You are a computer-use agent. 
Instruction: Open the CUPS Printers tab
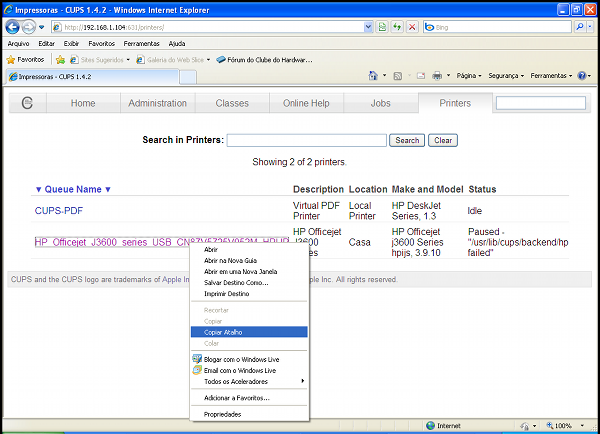tap(455, 103)
